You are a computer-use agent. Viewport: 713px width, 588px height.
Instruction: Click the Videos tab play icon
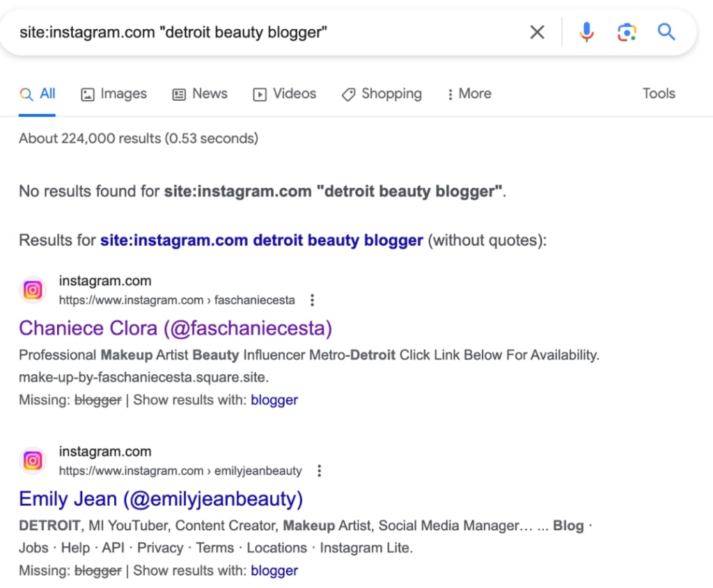pos(260,93)
